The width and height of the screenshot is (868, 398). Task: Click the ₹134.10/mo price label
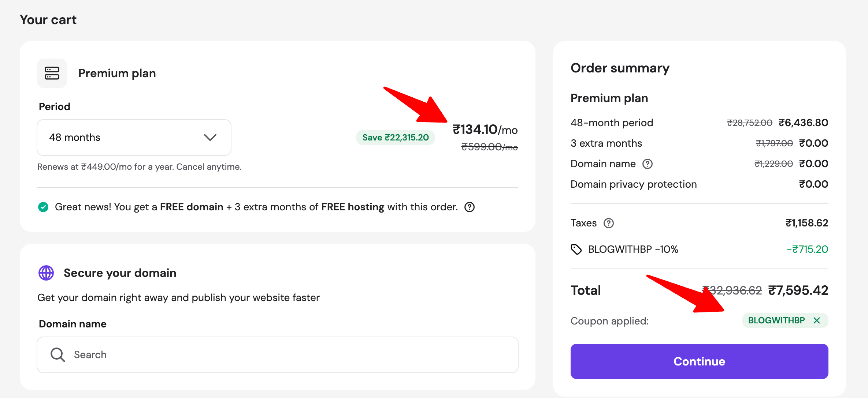(x=485, y=130)
